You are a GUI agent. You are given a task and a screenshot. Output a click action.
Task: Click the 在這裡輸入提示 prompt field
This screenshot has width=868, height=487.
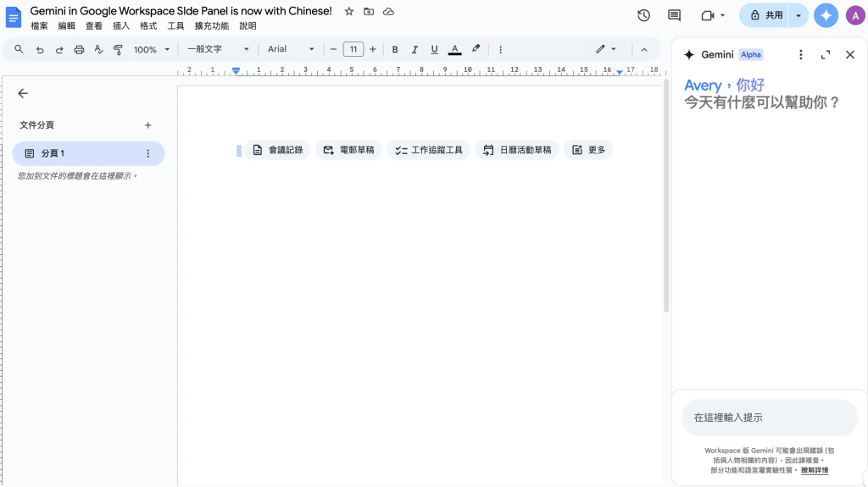click(770, 418)
